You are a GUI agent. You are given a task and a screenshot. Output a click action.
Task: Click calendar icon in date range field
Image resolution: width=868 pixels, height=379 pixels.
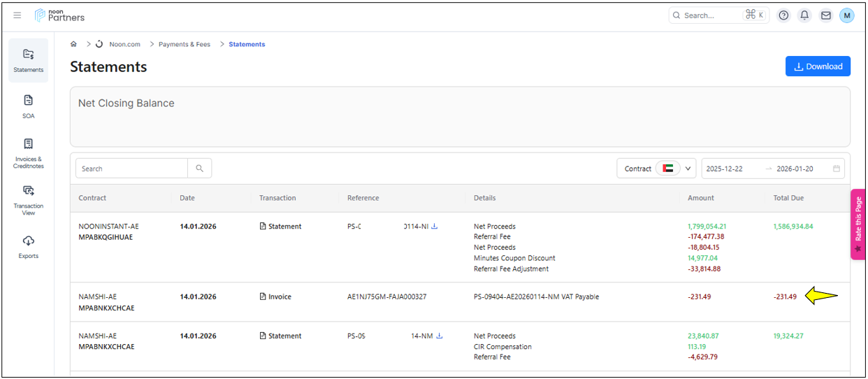pyautogui.click(x=836, y=169)
